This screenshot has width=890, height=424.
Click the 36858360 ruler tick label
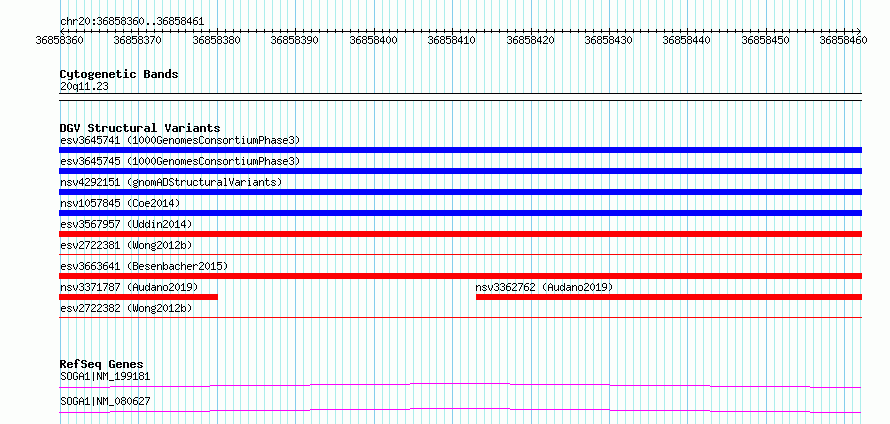pos(59,40)
